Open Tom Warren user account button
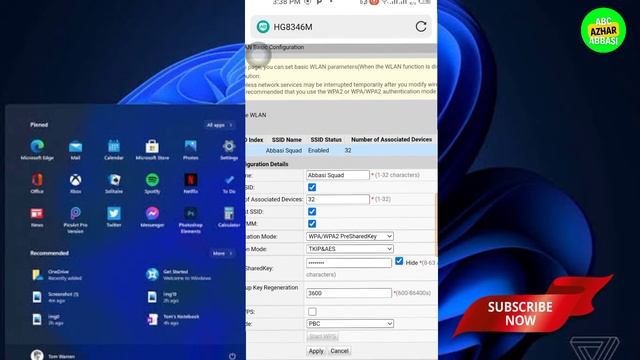The image size is (640, 360). [53, 356]
